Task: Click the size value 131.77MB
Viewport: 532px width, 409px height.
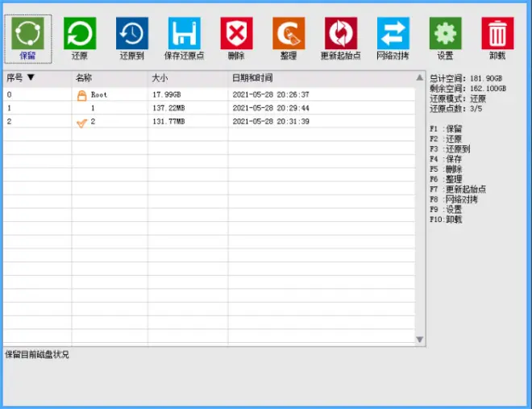Action: click(168, 122)
